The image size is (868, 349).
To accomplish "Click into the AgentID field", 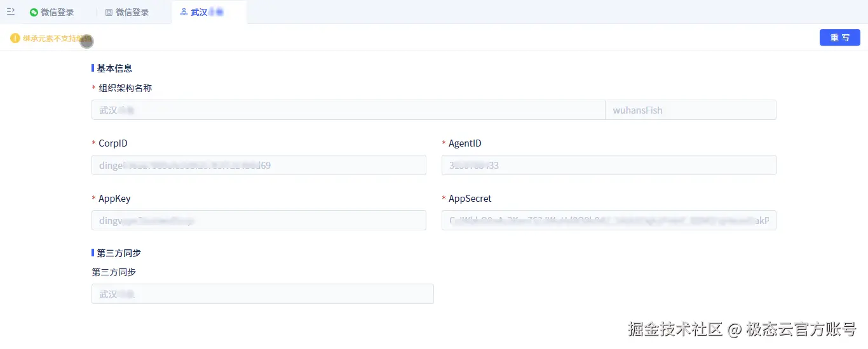I will 608,165.
